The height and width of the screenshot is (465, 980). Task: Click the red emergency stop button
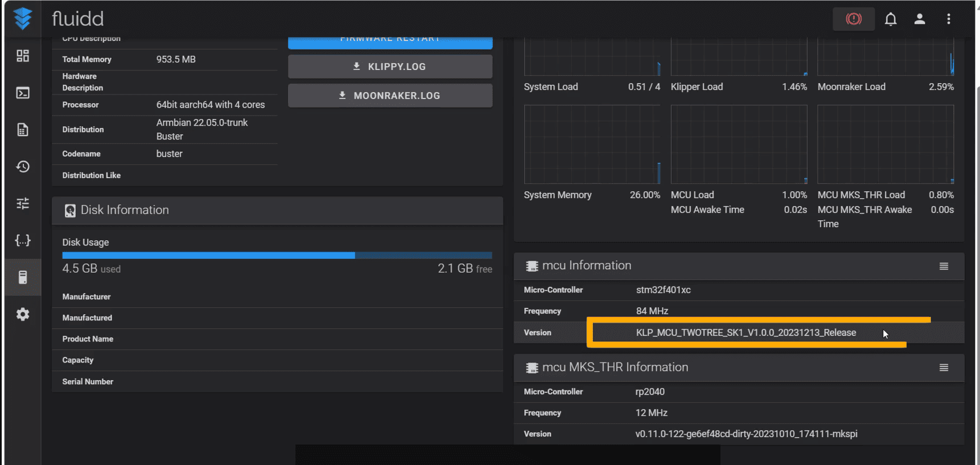click(854, 19)
